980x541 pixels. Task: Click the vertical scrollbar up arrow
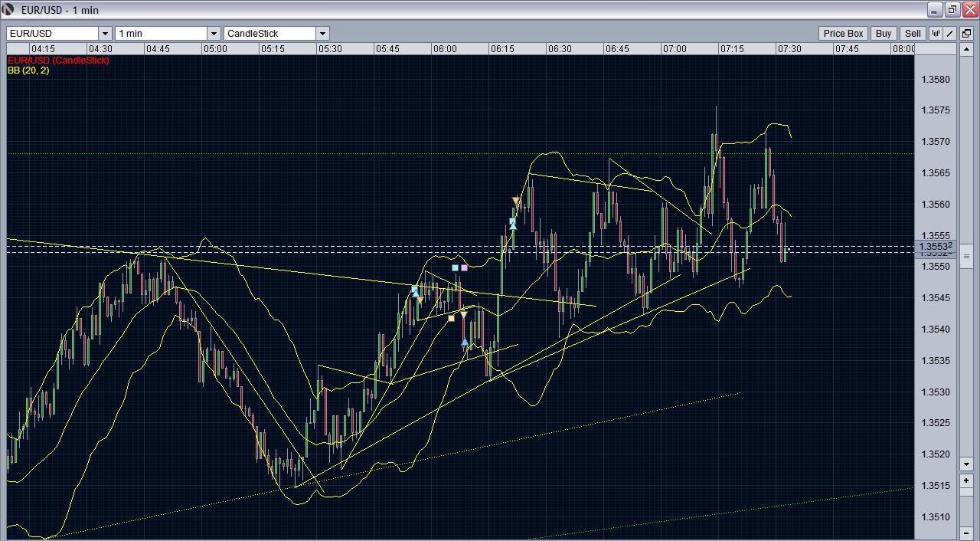click(966, 48)
